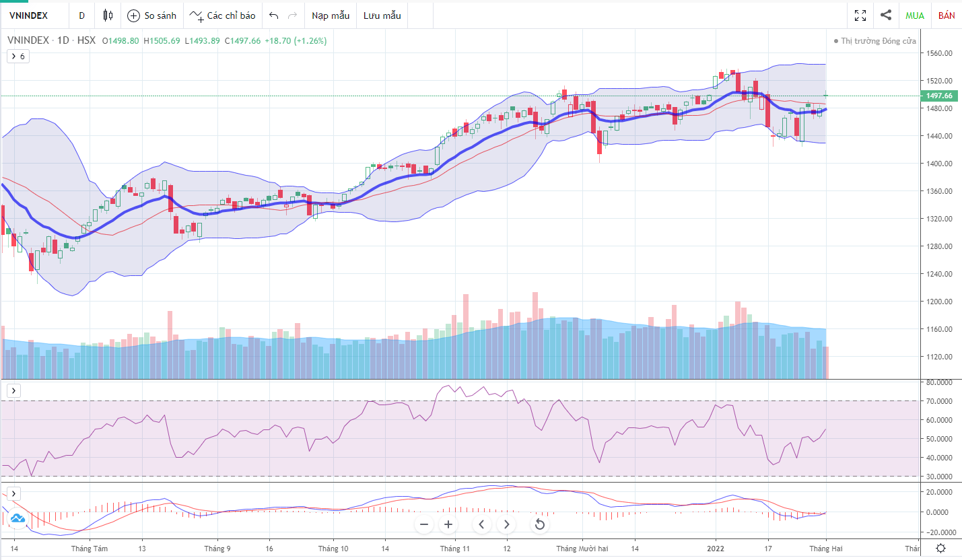Click the 1497.66 current price label
The image size is (962, 560).
coord(939,96)
